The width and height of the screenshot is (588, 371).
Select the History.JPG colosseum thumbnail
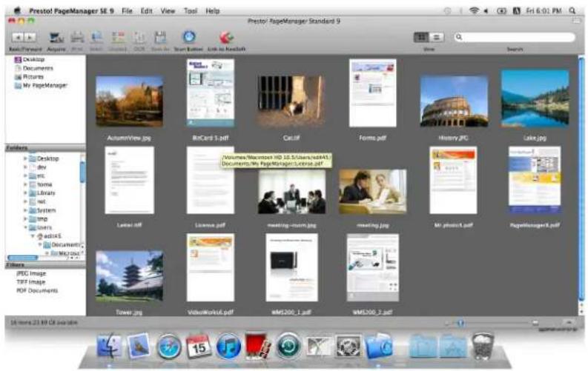[x=454, y=101]
